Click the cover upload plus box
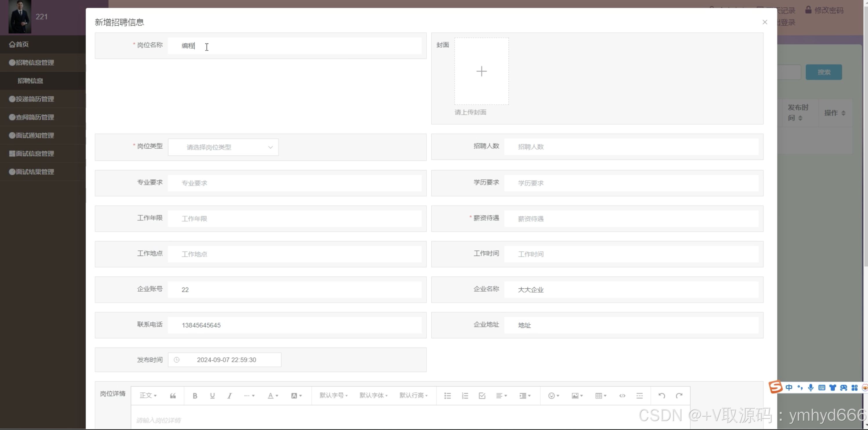The width and height of the screenshot is (868, 430). (481, 71)
